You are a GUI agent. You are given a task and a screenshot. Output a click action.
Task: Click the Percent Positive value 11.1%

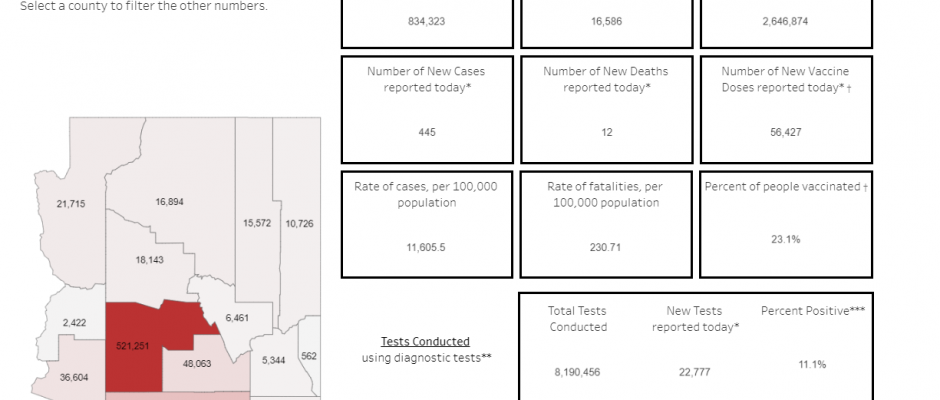click(812, 365)
